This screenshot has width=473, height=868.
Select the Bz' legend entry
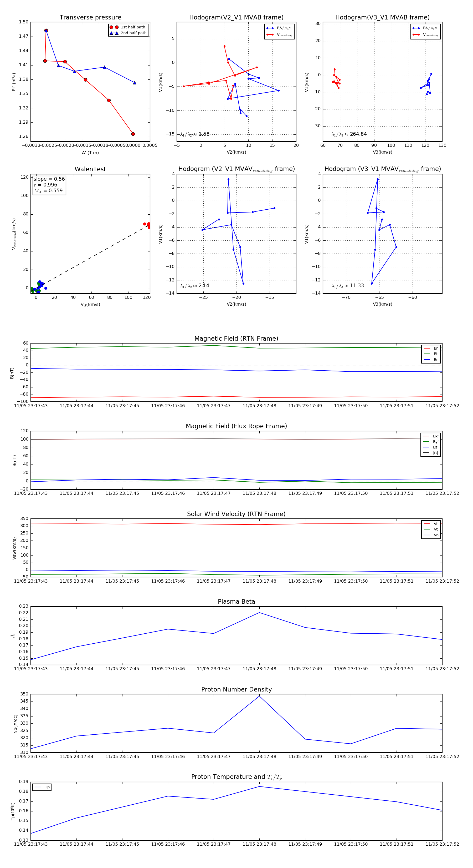click(431, 447)
